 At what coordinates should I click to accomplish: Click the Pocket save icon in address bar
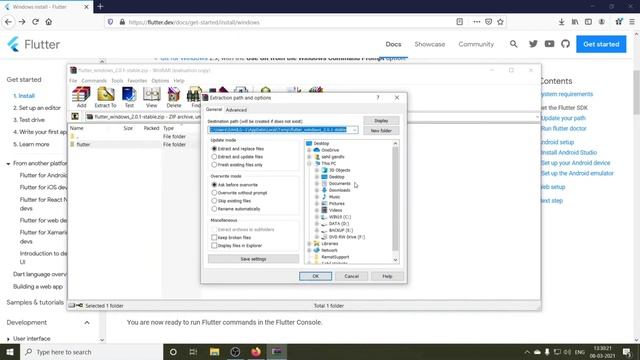[489, 22]
